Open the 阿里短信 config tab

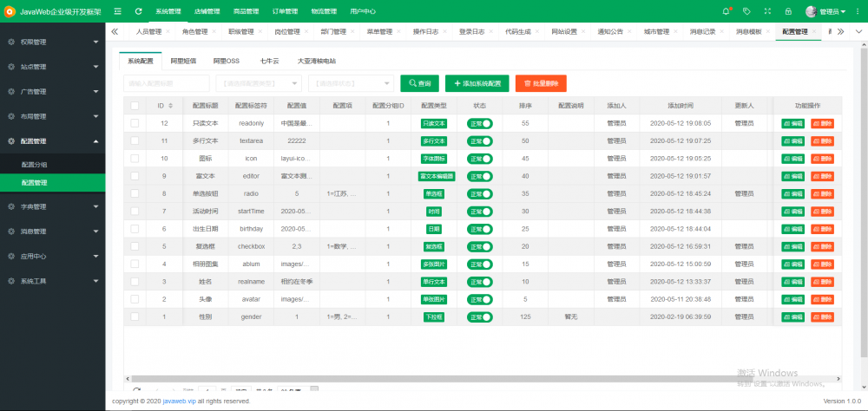tap(183, 62)
